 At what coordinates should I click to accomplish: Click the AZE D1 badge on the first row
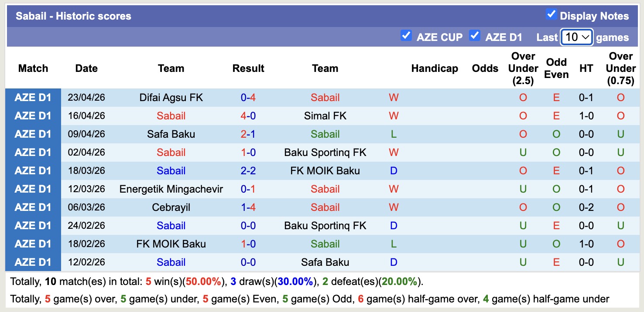(x=33, y=97)
